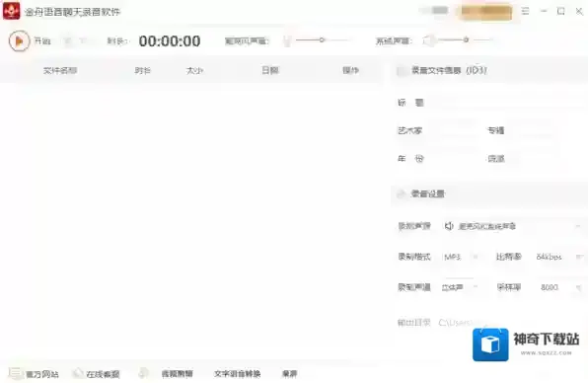Sort by the 大小 column header
This screenshot has width=588, height=383.
pyautogui.click(x=194, y=70)
